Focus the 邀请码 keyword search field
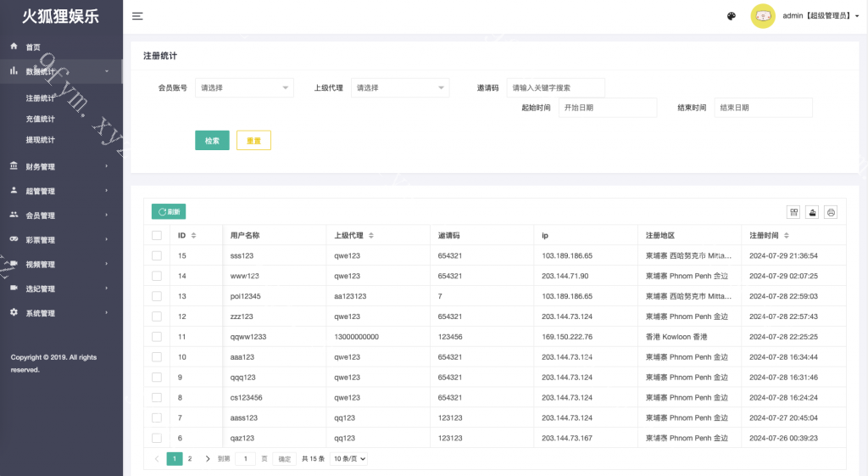The image size is (868, 476). click(x=556, y=87)
